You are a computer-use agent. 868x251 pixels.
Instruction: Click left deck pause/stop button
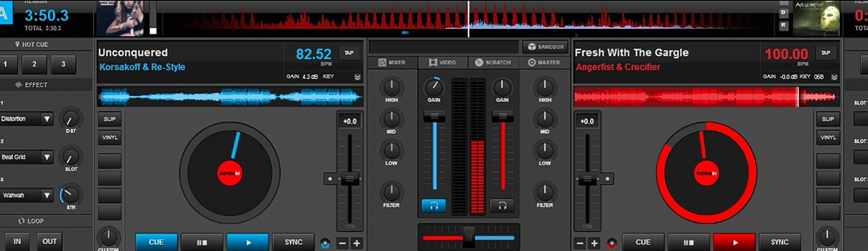(202, 242)
